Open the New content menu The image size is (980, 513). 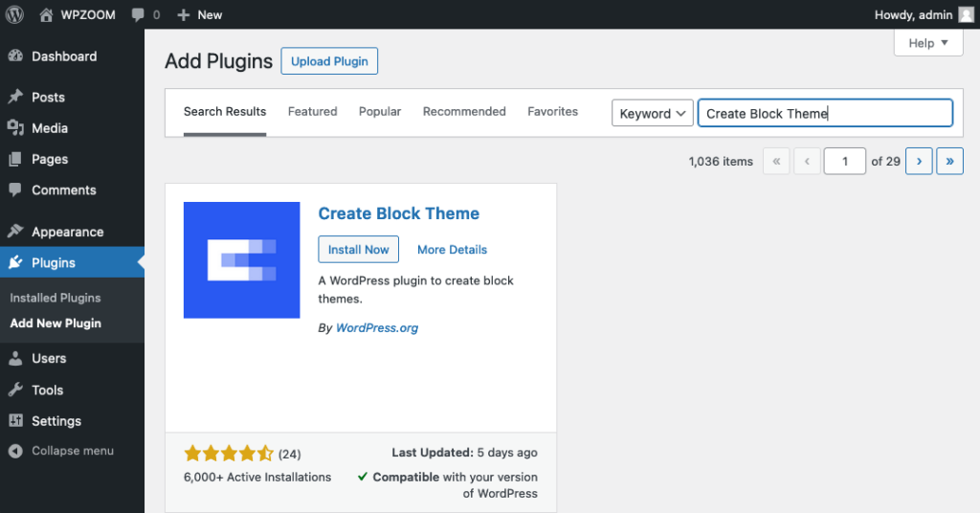199,14
